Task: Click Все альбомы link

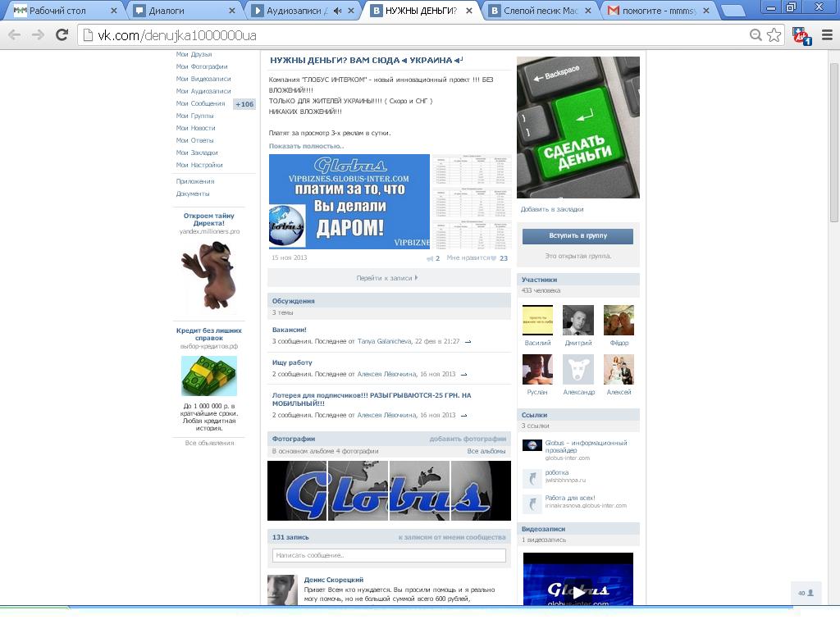Action: coord(486,451)
